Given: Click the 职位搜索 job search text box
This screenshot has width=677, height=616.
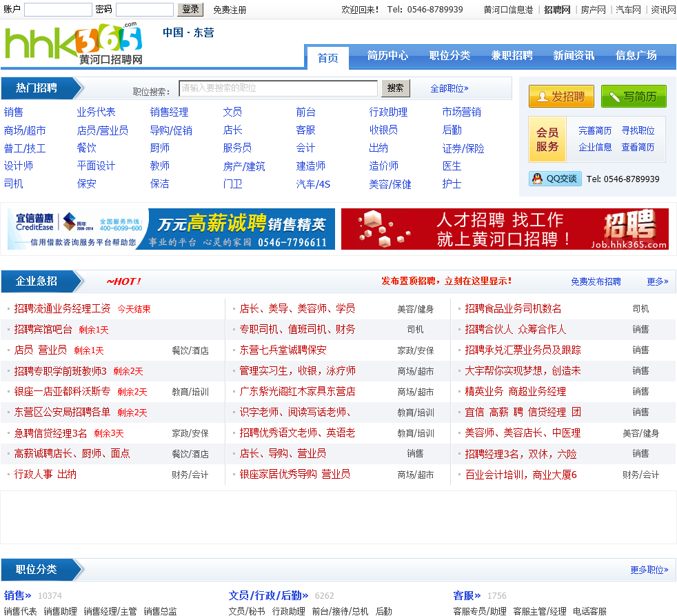Looking at the screenshot, I should [x=279, y=88].
